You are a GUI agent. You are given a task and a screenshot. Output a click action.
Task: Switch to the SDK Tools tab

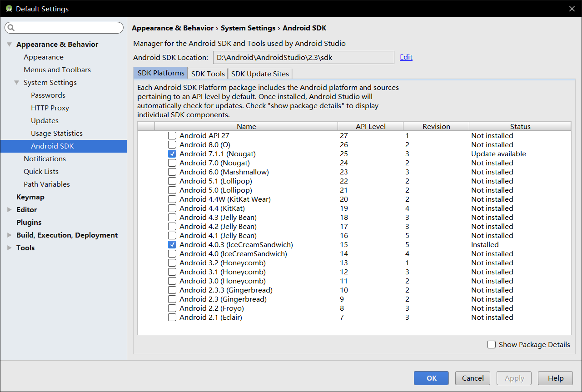pyautogui.click(x=208, y=74)
